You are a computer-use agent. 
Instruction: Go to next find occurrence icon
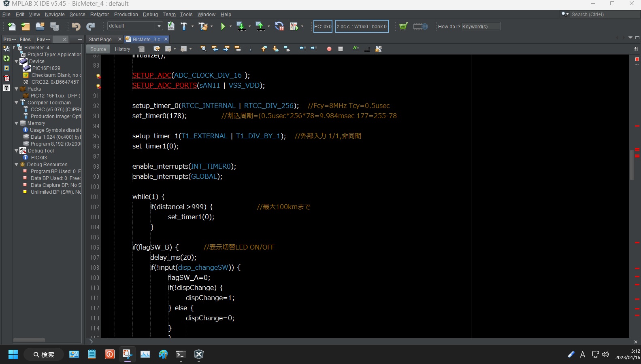coord(226,49)
